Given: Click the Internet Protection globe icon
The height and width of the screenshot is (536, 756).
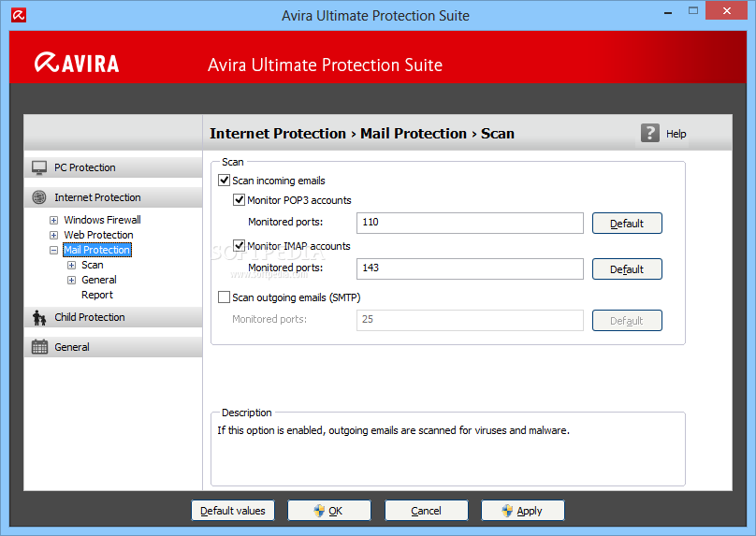Looking at the screenshot, I should (39, 197).
